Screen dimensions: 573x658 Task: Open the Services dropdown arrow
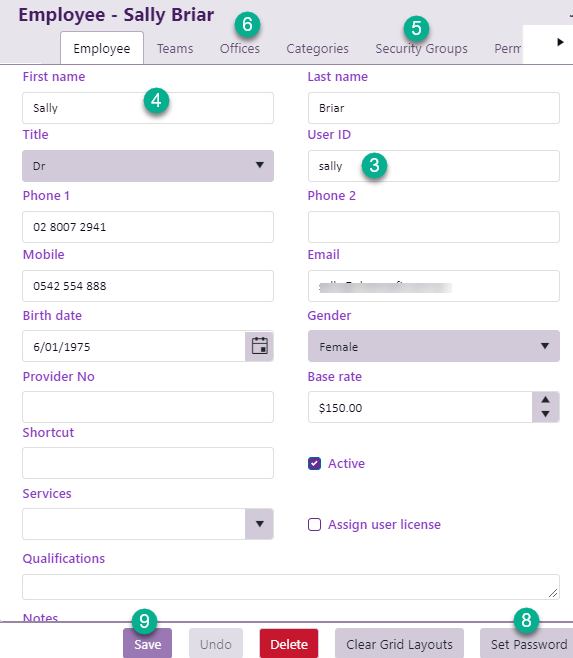(259, 524)
